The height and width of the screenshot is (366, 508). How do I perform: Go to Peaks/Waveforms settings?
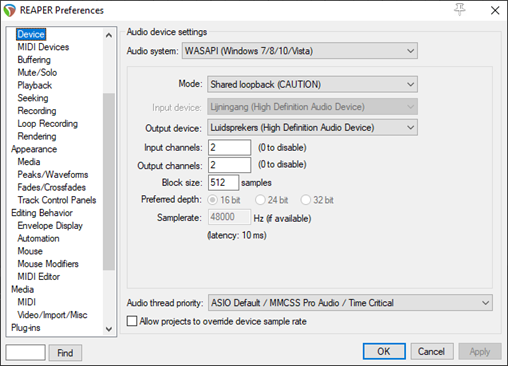[x=53, y=174]
